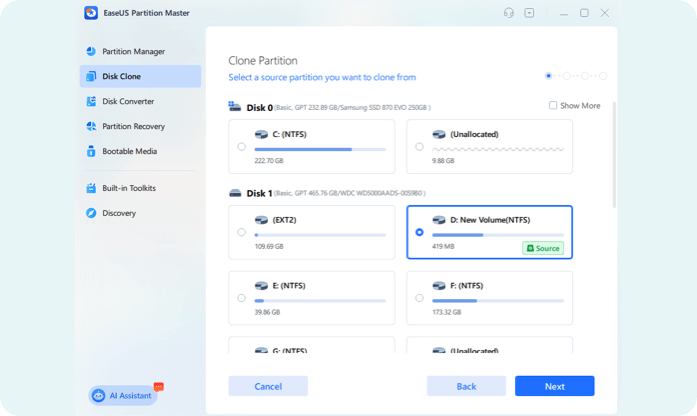Select the E: (NTFS) radio button
Screen dimensions: 697x416
[x=241, y=298]
